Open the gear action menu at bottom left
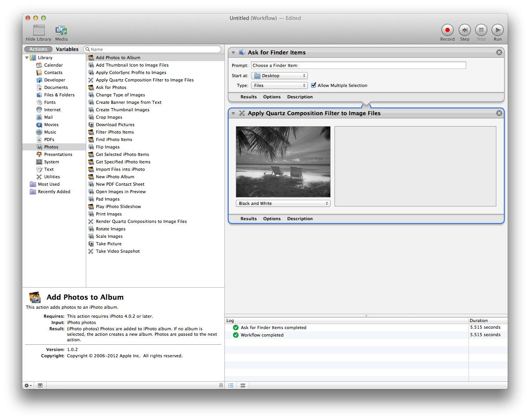The image size is (530, 420). pyautogui.click(x=27, y=386)
